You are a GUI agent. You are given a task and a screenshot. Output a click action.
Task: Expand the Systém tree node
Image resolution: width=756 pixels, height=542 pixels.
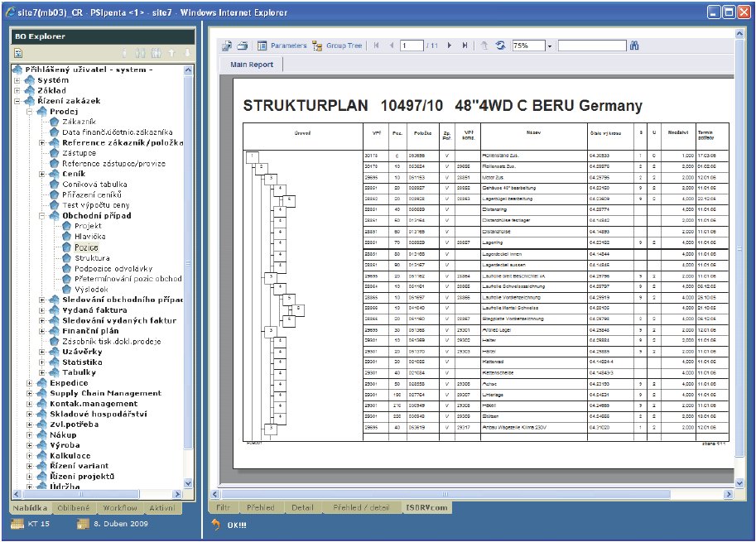(17, 80)
